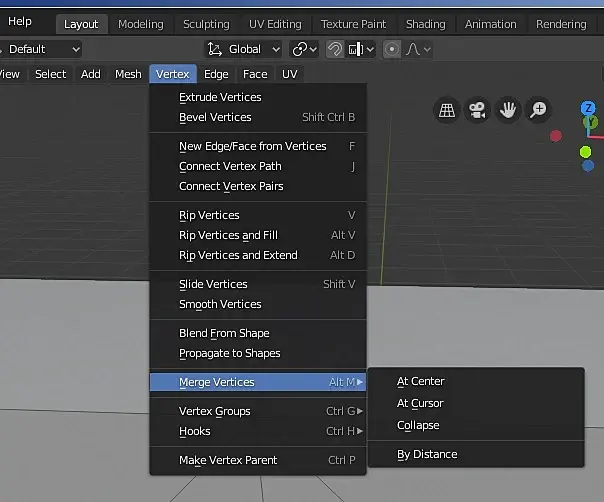Click the green negative Y axis dot
Viewport: 604px width, 502px height.
[x=586, y=152]
